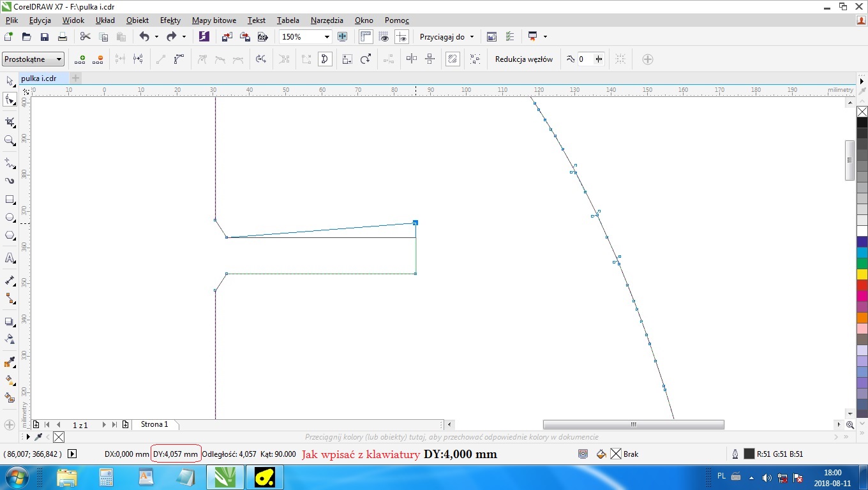Image resolution: width=868 pixels, height=490 pixels.
Task: Select the Crop tool
Action: click(x=10, y=122)
